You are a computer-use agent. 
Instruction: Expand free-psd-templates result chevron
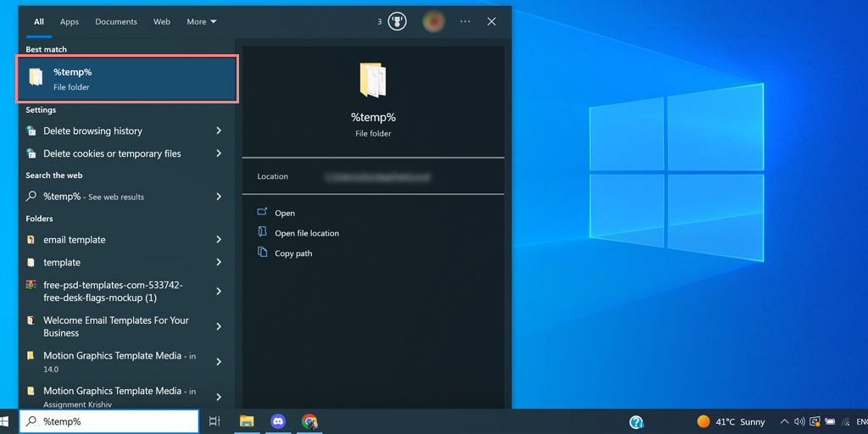(219, 292)
